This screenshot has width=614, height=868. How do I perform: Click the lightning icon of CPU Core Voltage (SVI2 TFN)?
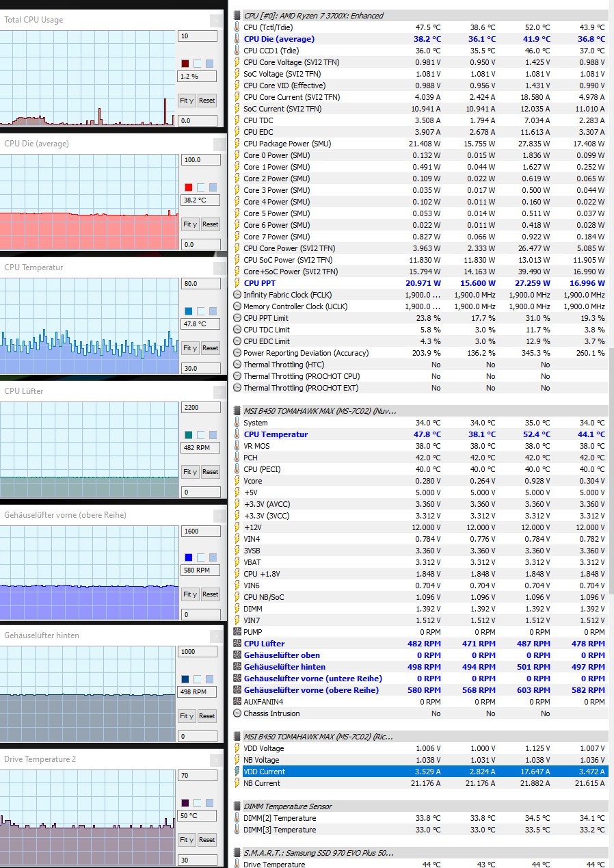pyautogui.click(x=237, y=62)
